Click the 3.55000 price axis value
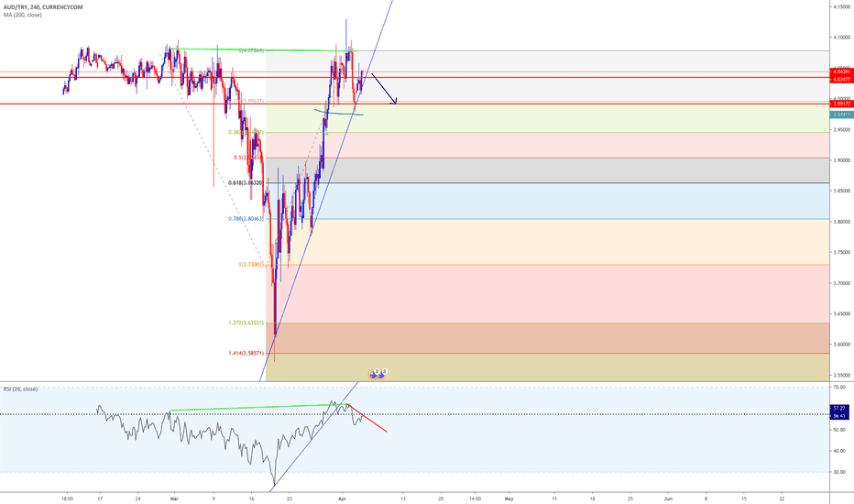The height and width of the screenshot is (504, 854). [841, 376]
